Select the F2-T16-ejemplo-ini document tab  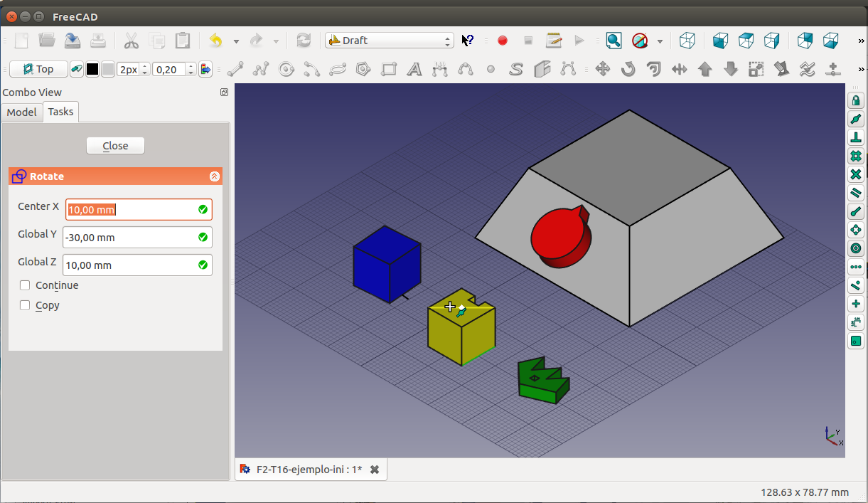[309, 470]
